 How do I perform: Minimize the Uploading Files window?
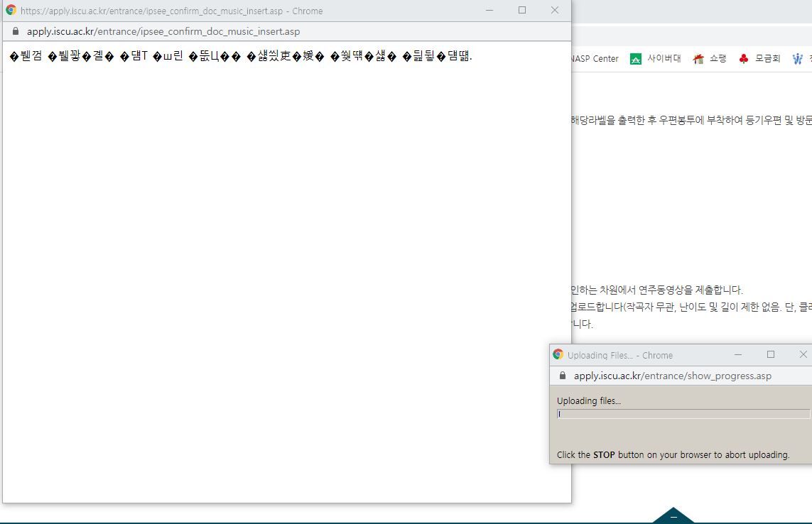738,354
